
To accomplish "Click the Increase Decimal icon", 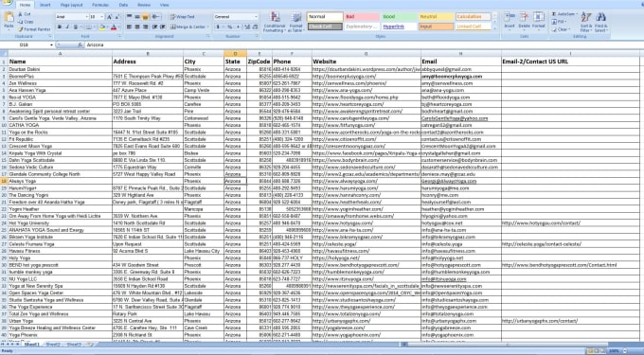I will pos(246,27).
